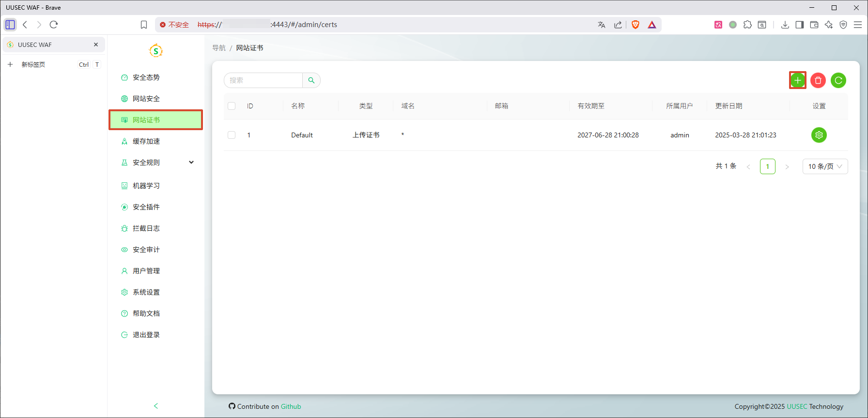Click 导航 breadcrumb link

pos(219,48)
